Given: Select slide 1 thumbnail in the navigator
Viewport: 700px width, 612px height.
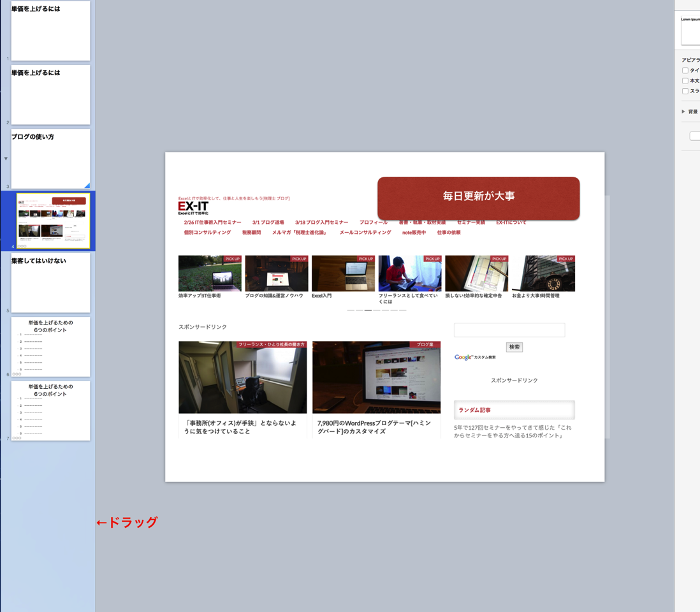Looking at the screenshot, I should tap(50, 31).
